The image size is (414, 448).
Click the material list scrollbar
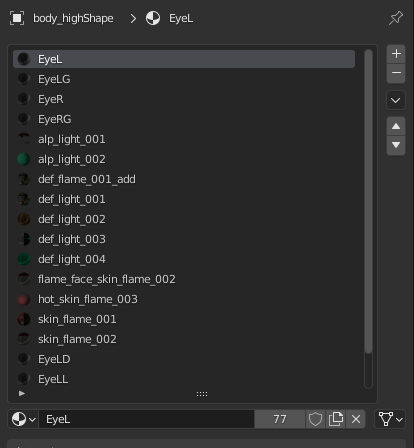tap(368, 201)
